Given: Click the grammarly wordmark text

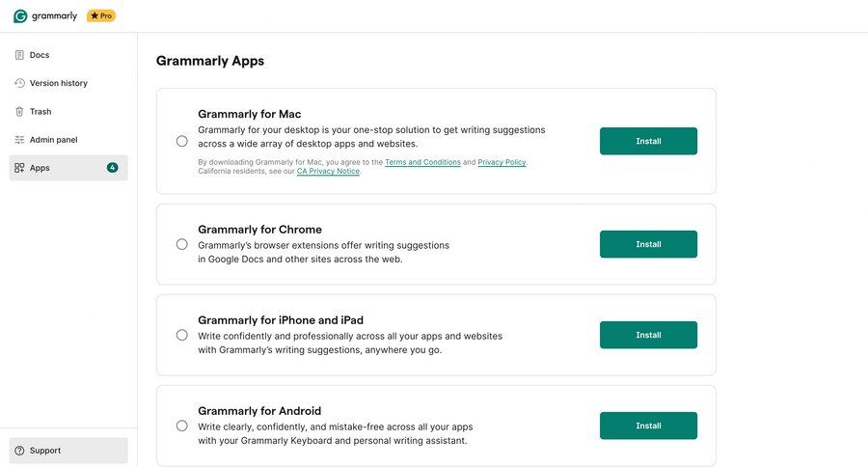Looking at the screenshot, I should pyautogui.click(x=54, y=16).
